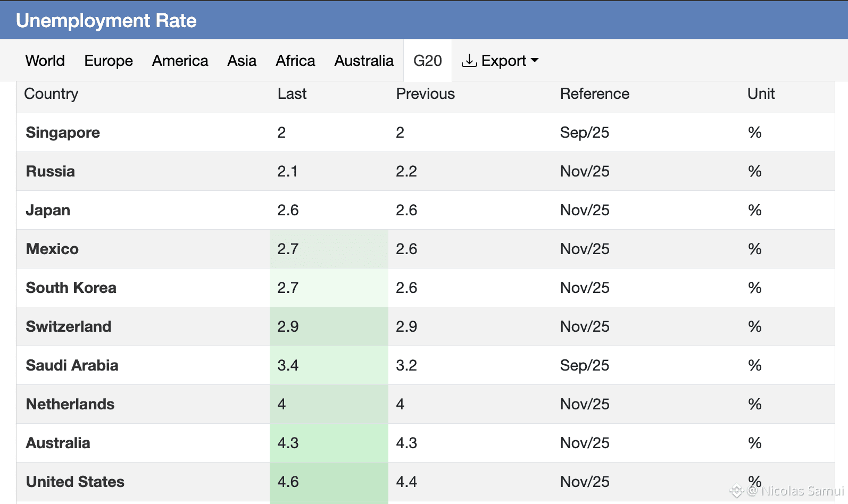
Task: Sort by Reference column header
Action: click(x=594, y=94)
